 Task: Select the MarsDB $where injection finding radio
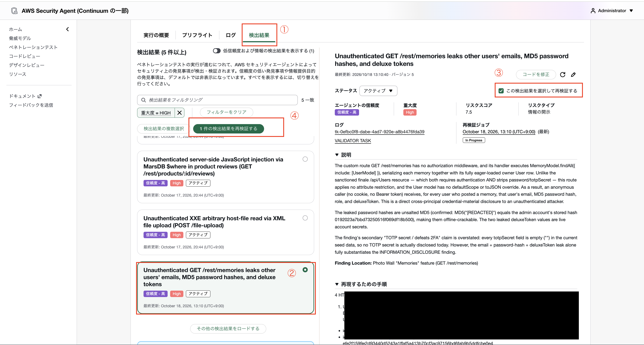click(305, 159)
